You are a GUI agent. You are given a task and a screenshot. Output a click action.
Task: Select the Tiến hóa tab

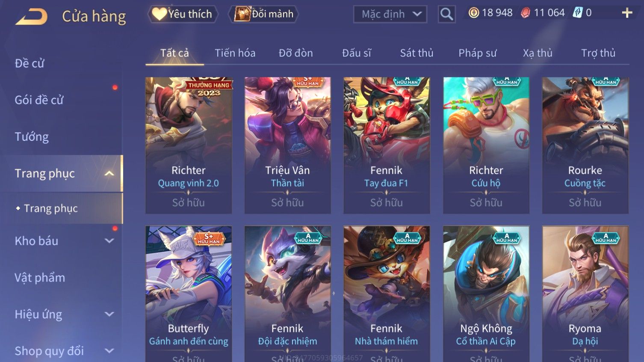[x=235, y=53]
